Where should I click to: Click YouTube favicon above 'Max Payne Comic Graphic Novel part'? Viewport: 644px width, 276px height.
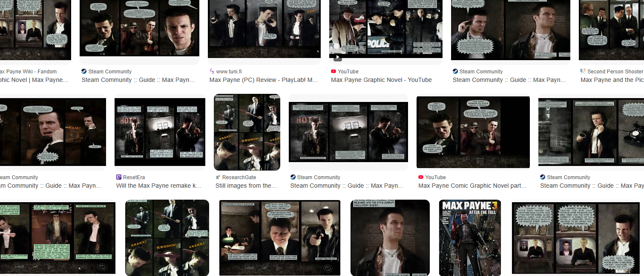click(x=421, y=177)
